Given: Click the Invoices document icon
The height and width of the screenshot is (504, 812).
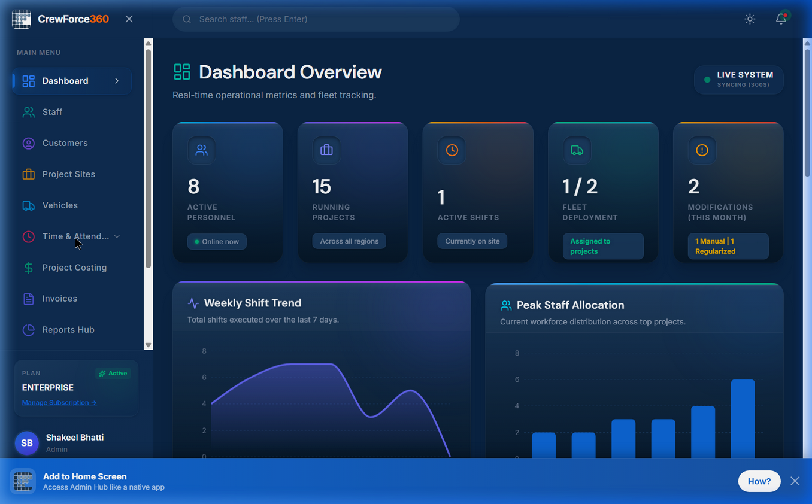Looking at the screenshot, I should [28, 299].
